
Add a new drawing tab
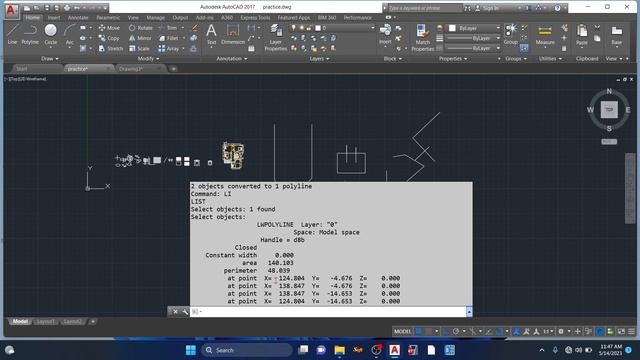173,69
